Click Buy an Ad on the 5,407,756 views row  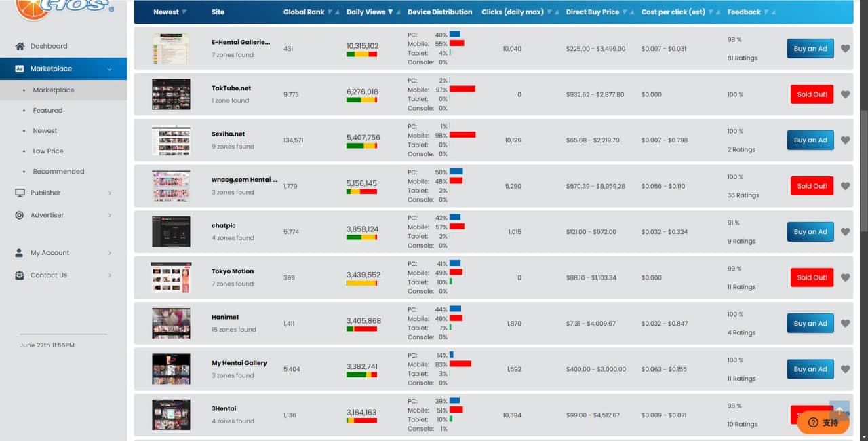pyautogui.click(x=810, y=140)
